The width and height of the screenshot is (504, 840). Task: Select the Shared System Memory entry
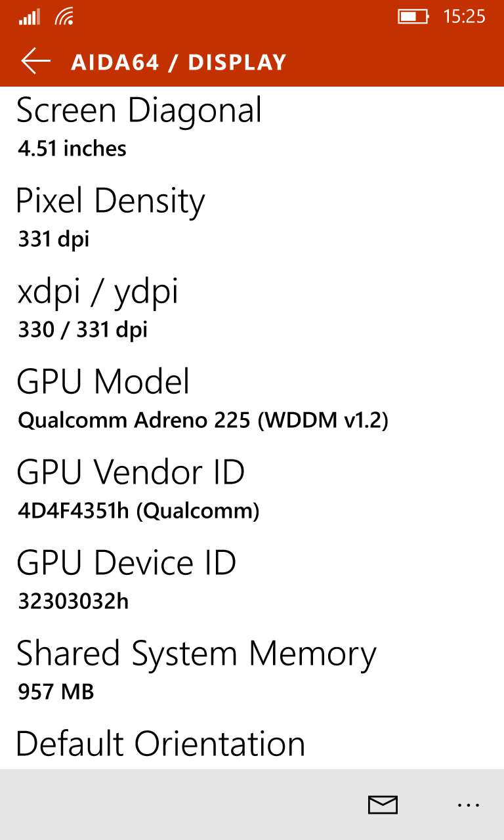[x=252, y=671]
